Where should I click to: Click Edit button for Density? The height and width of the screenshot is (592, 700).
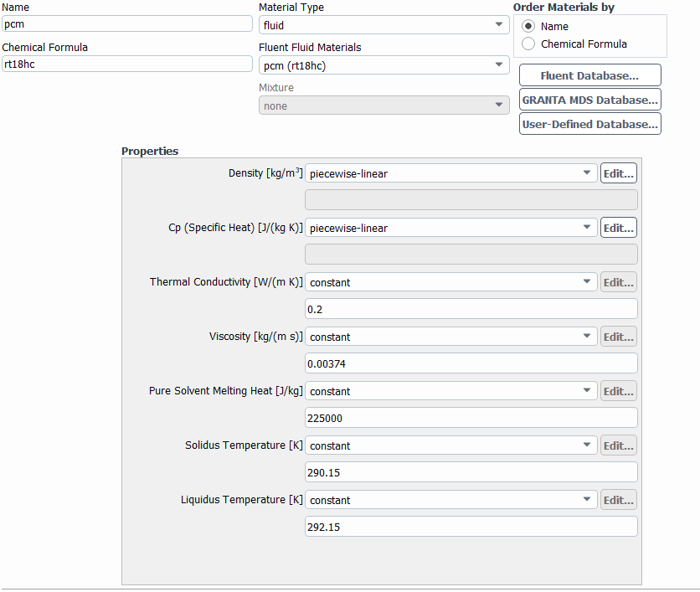(x=618, y=173)
